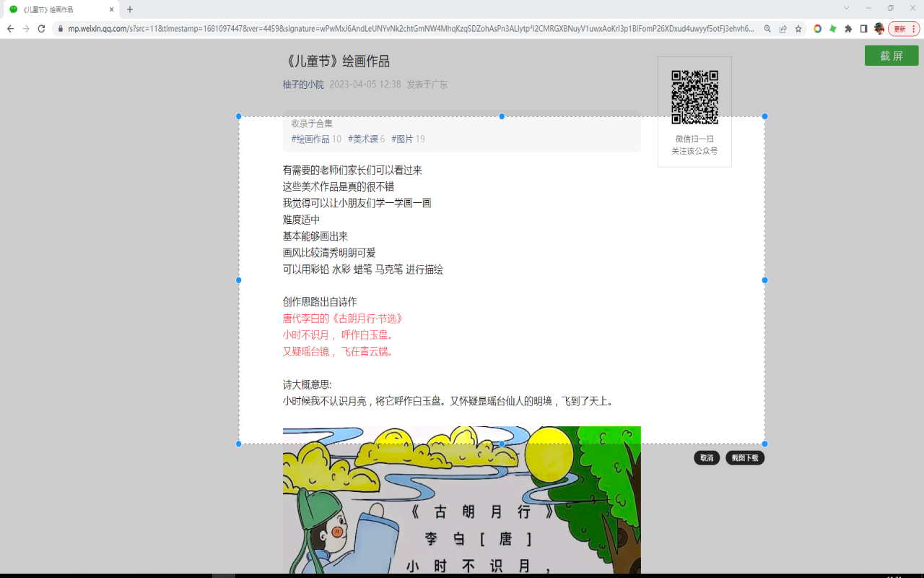Open the 柚子的小院 account link
Screen dimensions: 924x578
(x=303, y=85)
